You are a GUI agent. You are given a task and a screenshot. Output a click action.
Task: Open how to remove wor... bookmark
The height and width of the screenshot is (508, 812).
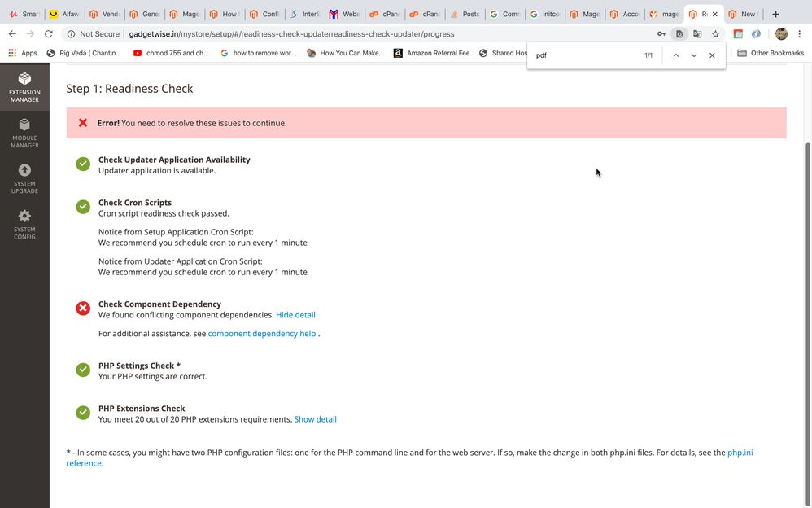259,53
